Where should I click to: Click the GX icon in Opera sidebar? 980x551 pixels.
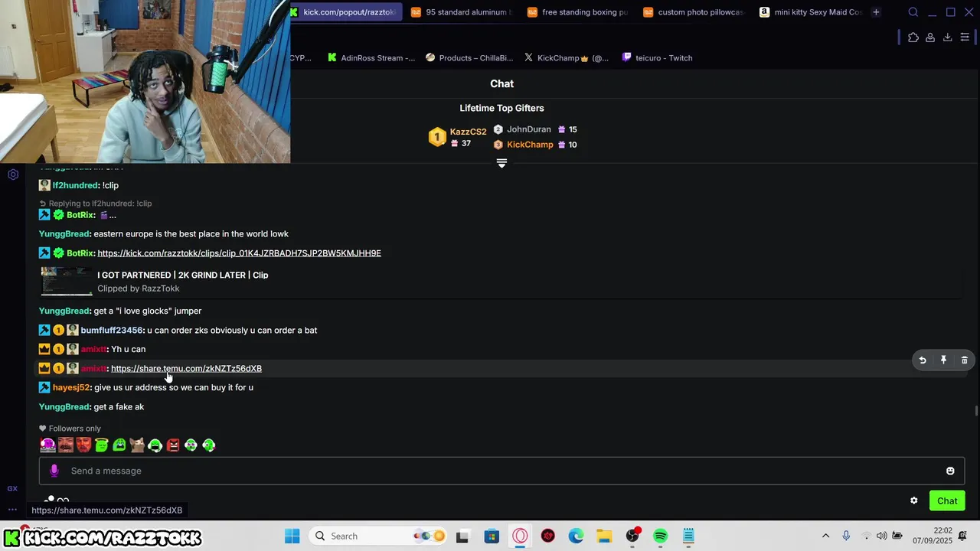pos(12,488)
